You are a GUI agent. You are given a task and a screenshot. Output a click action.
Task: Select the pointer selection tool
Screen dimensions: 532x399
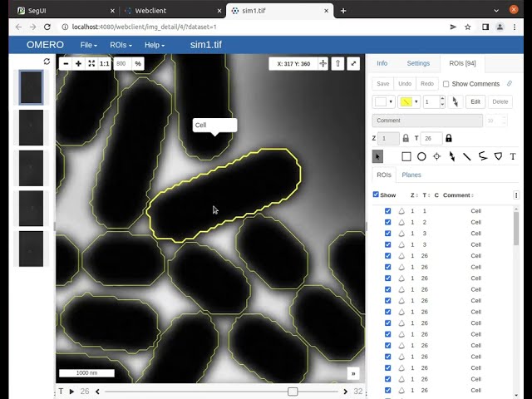coord(377,156)
